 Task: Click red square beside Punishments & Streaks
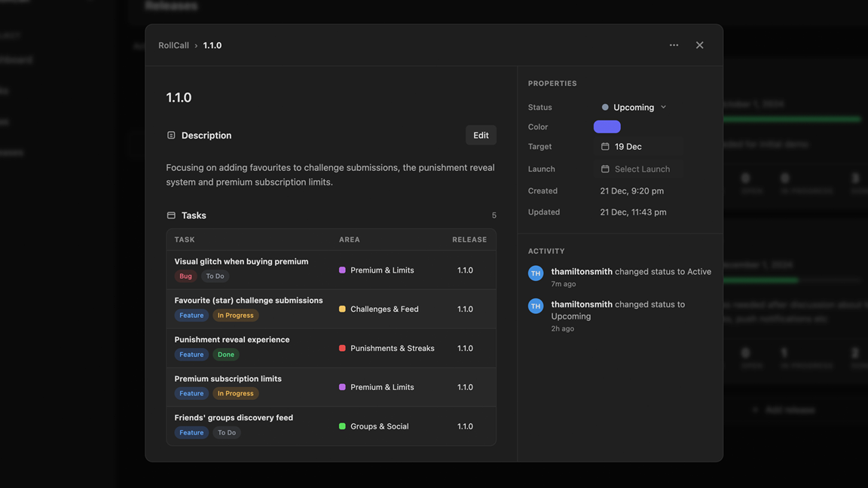pyautogui.click(x=342, y=348)
